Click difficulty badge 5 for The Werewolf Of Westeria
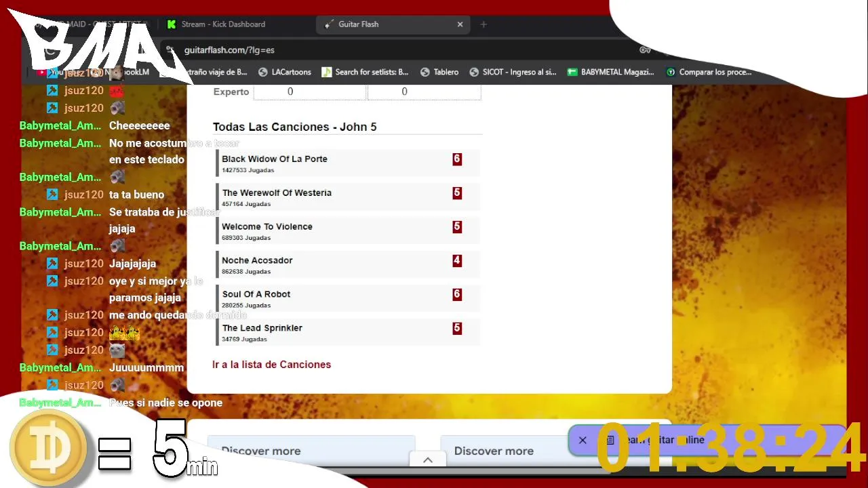Screen dimensions: 868x488 tap(457, 193)
